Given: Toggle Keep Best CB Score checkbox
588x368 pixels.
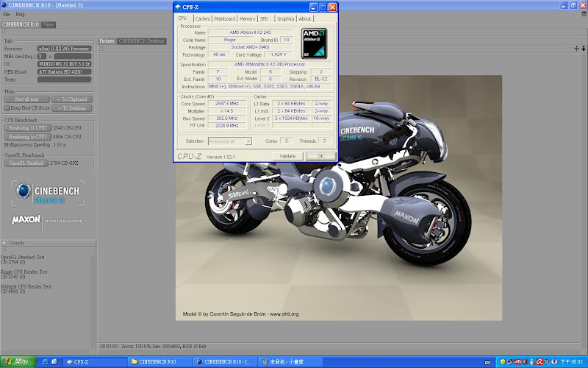Looking at the screenshot, I should (x=7, y=108).
